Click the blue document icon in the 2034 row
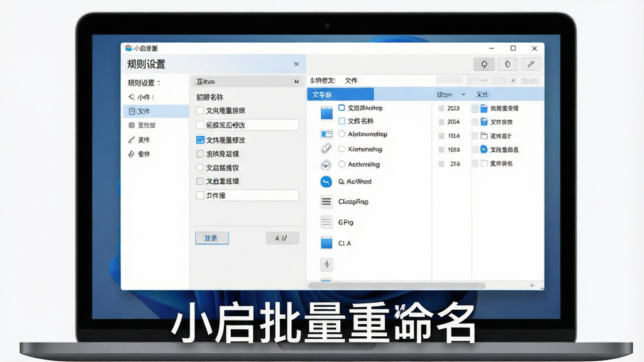Image resolution: width=644 pixels, height=362 pixels. [x=484, y=122]
